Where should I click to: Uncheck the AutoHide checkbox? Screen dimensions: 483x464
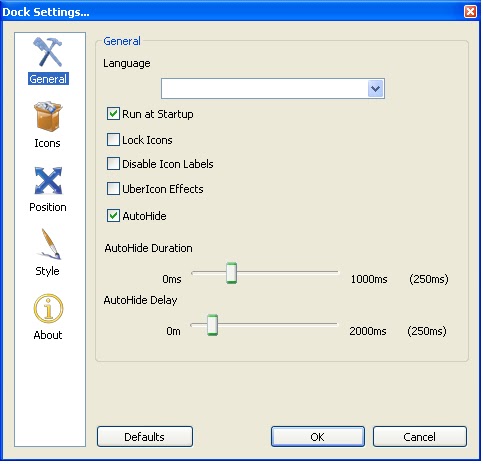click(x=113, y=216)
